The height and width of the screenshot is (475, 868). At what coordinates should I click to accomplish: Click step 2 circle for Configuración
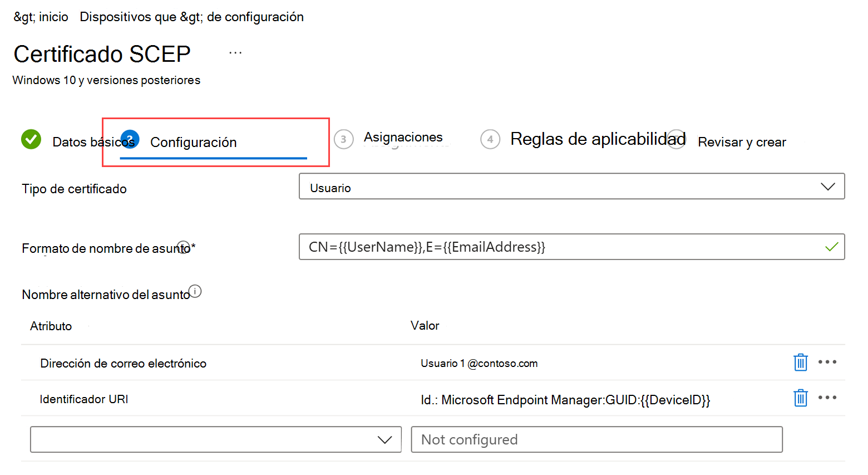[130, 139]
